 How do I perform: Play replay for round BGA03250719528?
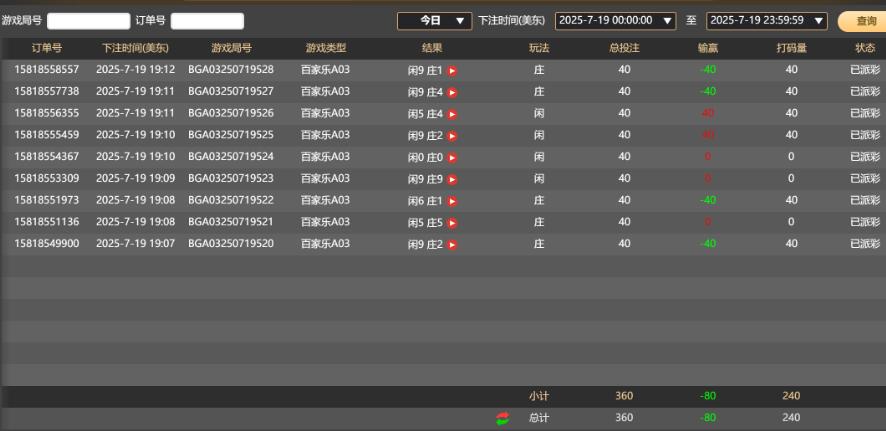(452, 71)
